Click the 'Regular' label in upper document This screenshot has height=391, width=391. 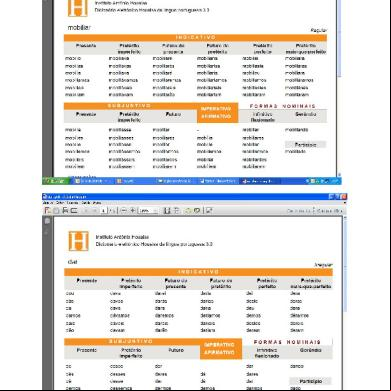pos(319,30)
